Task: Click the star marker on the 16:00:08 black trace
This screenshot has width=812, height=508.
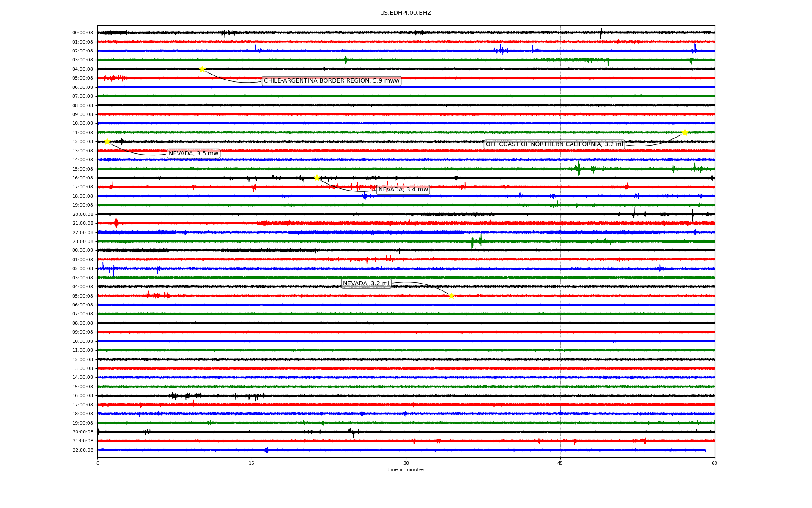Action: [x=317, y=178]
